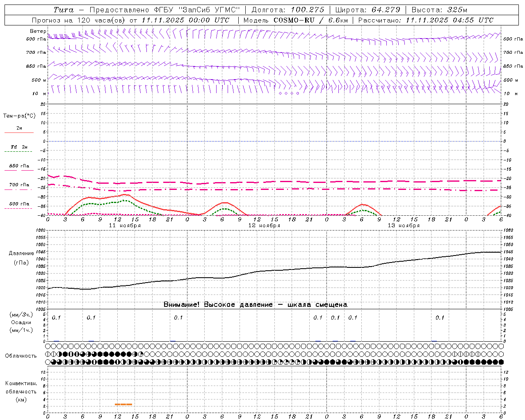525x420 pixels.
Task: Click the "(мм/3ч.)" precipitation unit label
Action: coord(21,315)
